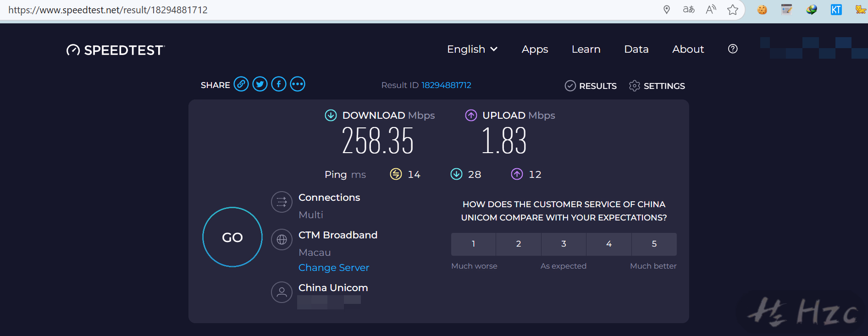Click the Connections Multi text
The height and width of the screenshot is (336, 868).
coord(311,215)
